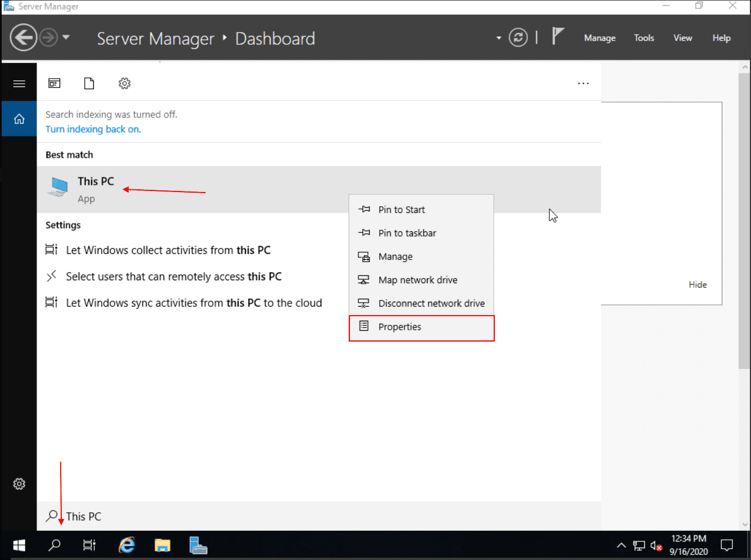Open Task View from the taskbar
The height and width of the screenshot is (560, 751).
[89, 545]
